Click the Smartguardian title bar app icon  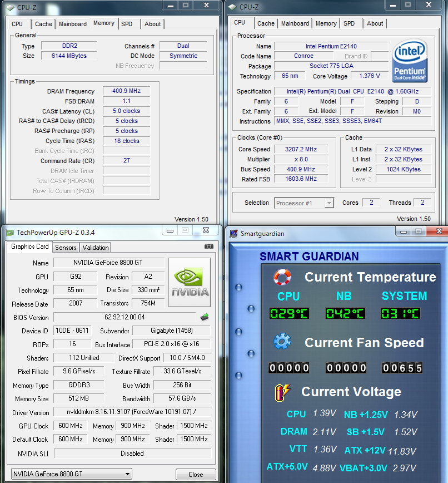233,234
